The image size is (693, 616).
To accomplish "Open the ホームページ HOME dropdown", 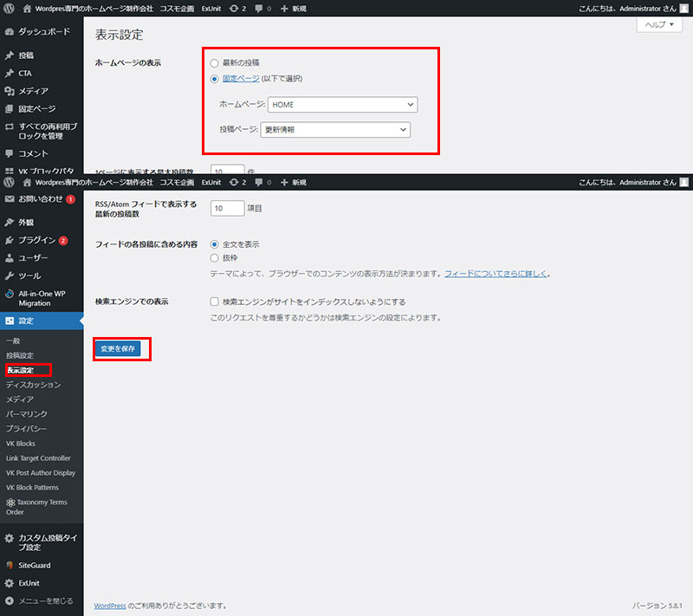I will (342, 105).
